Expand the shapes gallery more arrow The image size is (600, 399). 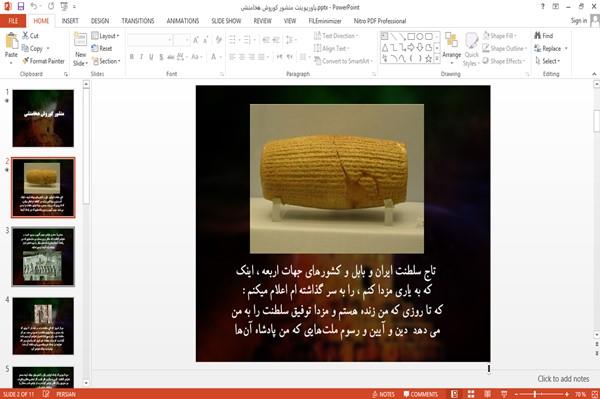click(x=437, y=58)
